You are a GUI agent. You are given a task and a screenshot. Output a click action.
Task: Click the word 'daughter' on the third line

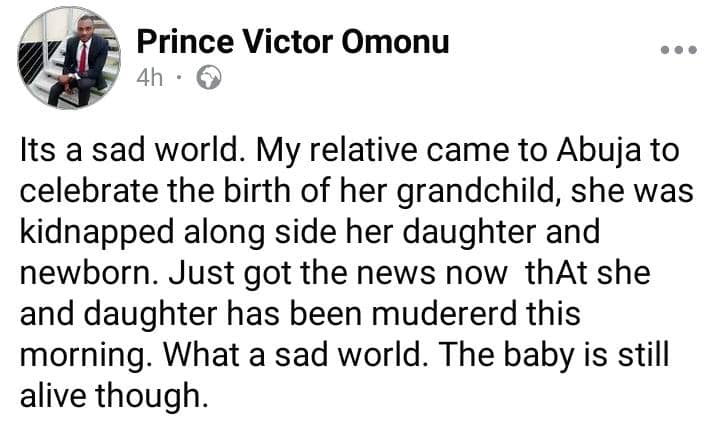pos(469,232)
